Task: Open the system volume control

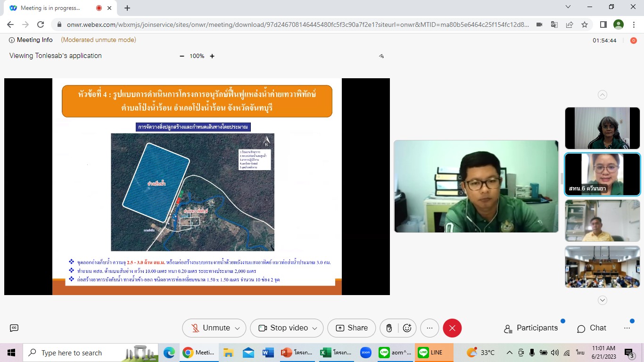Action: (555, 353)
